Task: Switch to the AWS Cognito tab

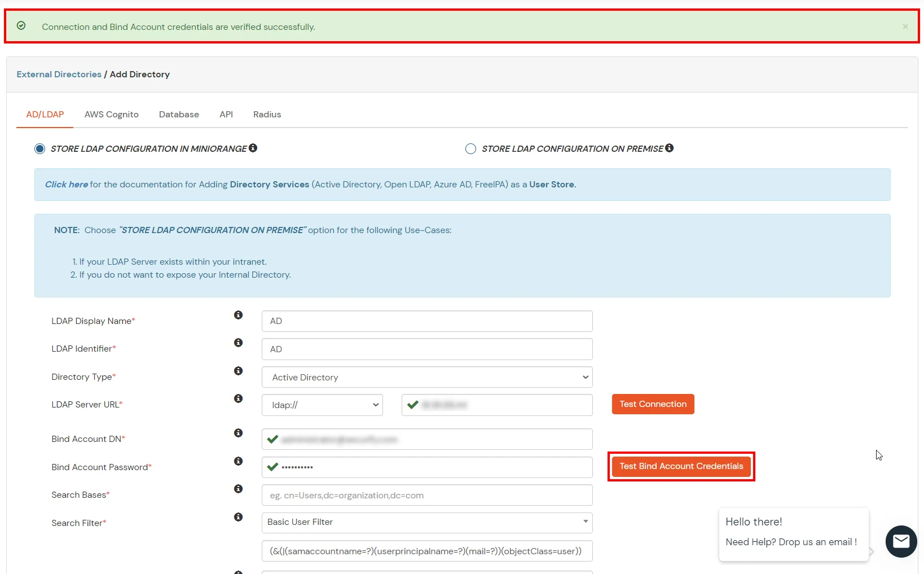Action: coord(112,115)
